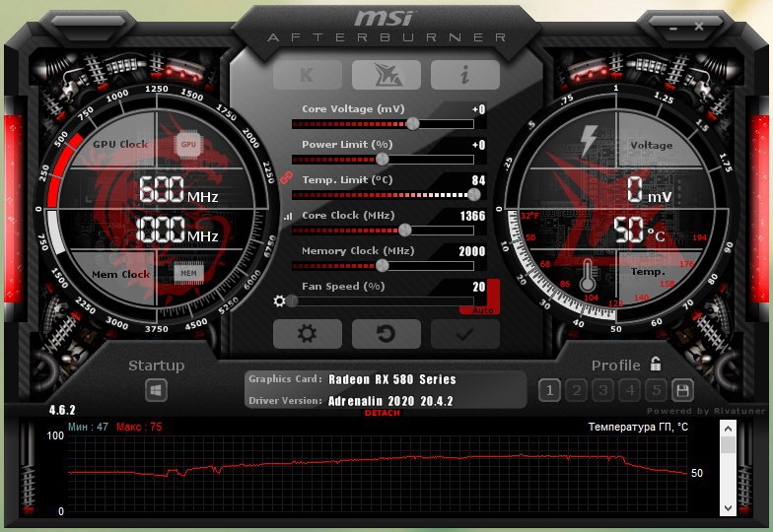Viewport: 773px width, 532px height.
Task: Click the thermometer temperature icon
Action: [588, 276]
